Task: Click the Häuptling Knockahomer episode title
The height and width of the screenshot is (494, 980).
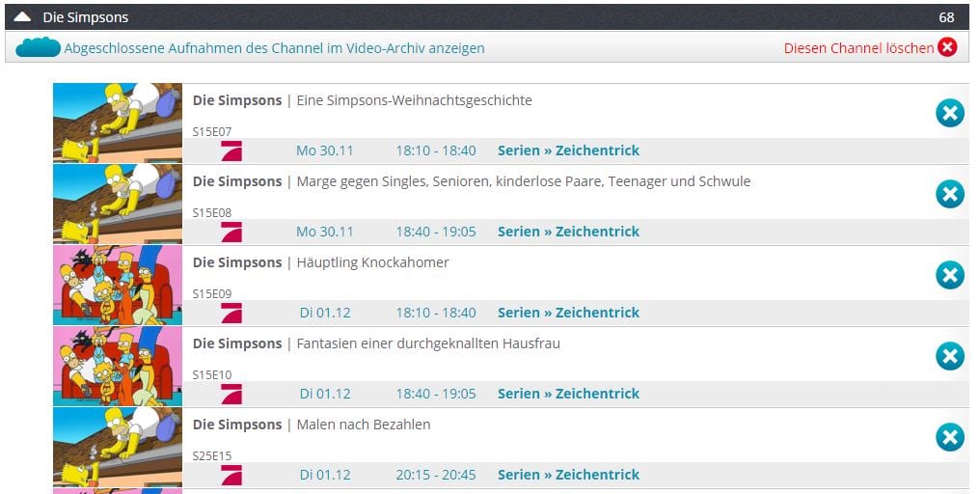Action: (372, 262)
